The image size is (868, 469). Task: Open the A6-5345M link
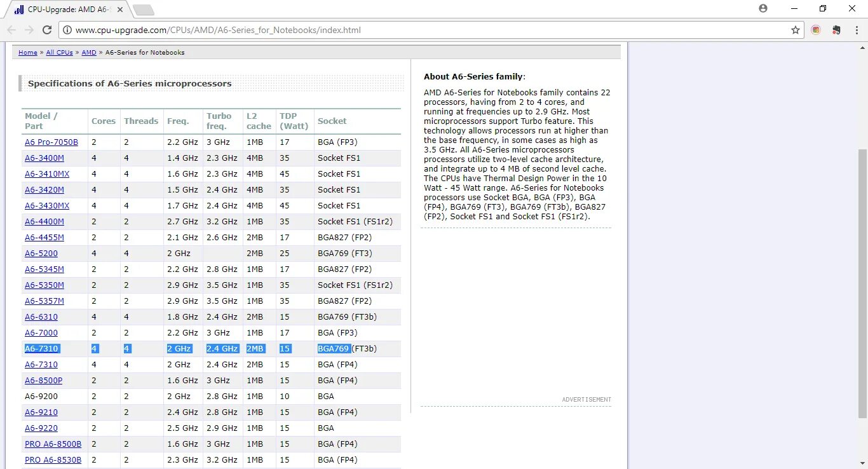44,269
